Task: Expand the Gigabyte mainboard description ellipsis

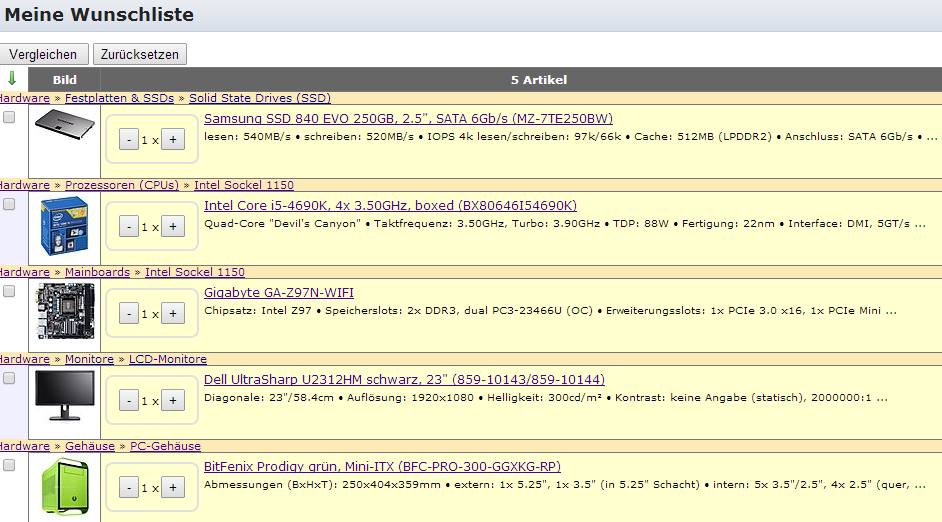Action: [x=890, y=310]
